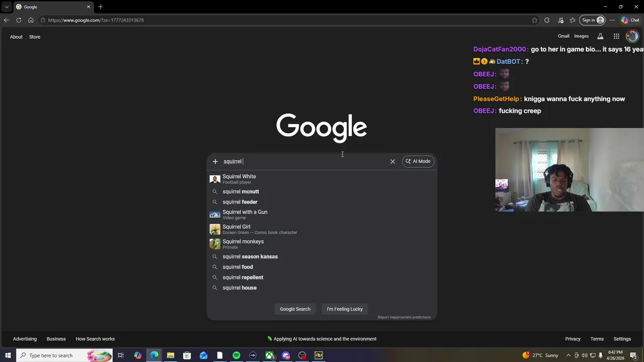Open Applying AI towards science link
This screenshot has width=644, height=362.
point(322,339)
